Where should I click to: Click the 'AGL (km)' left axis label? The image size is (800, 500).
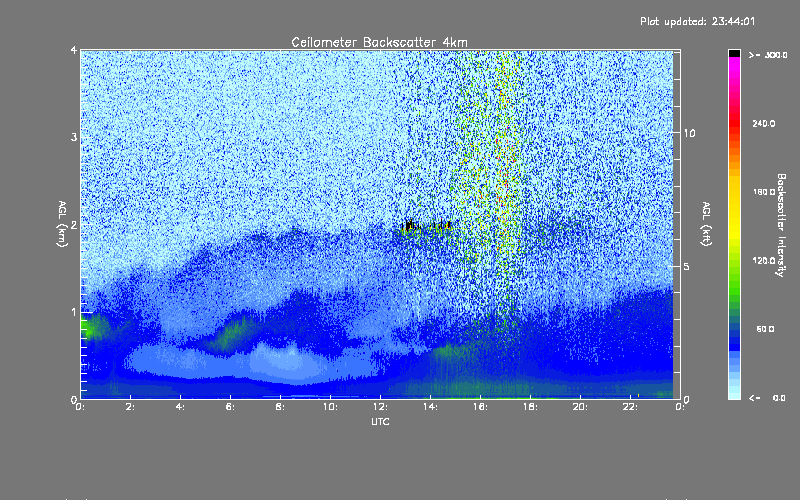click(x=62, y=224)
